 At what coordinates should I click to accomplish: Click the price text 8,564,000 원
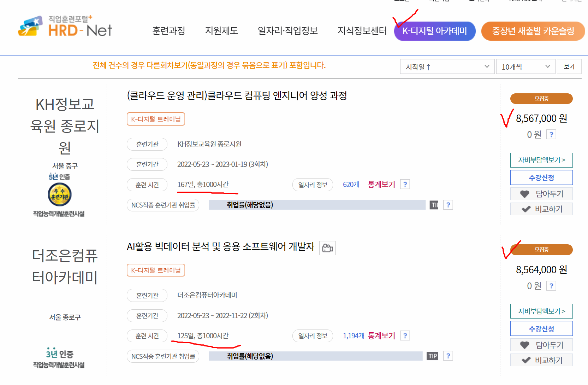[541, 270]
